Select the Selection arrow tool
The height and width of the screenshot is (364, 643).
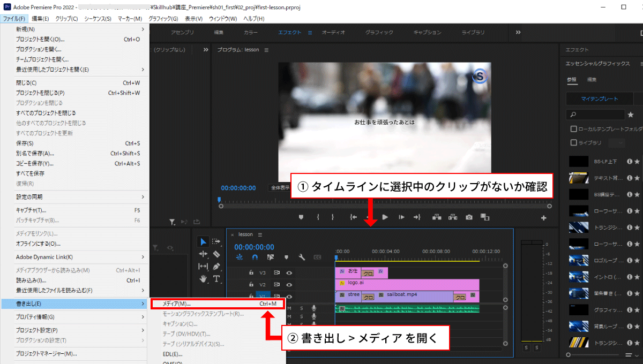pyautogui.click(x=204, y=242)
